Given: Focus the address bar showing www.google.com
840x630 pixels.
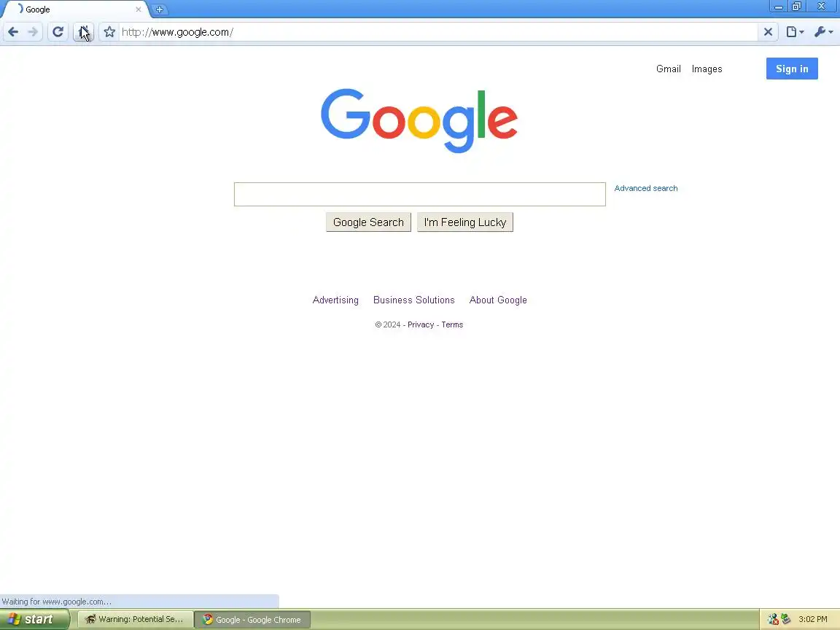Looking at the screenshot, I should (x=438, y=32).
